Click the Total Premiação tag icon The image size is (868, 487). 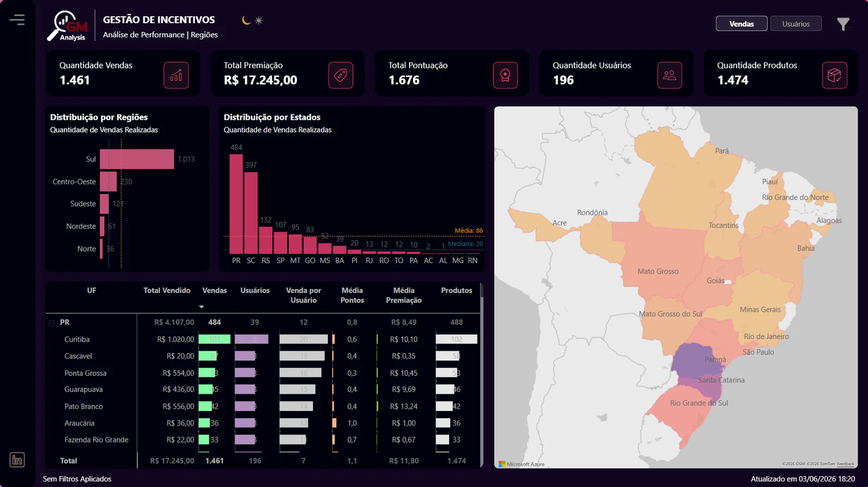click(341, 75)
